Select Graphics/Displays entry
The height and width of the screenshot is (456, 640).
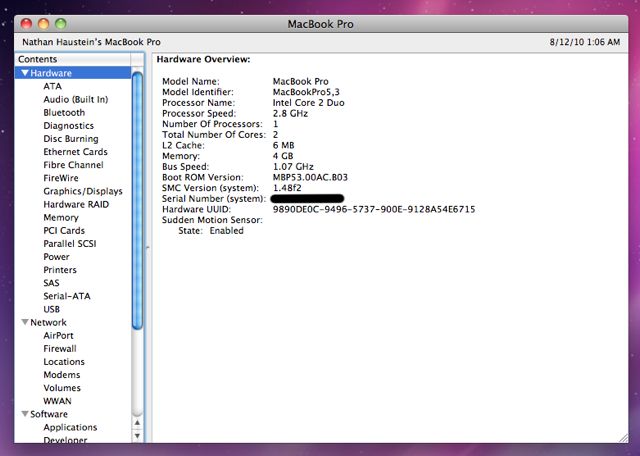click(83, 191)
